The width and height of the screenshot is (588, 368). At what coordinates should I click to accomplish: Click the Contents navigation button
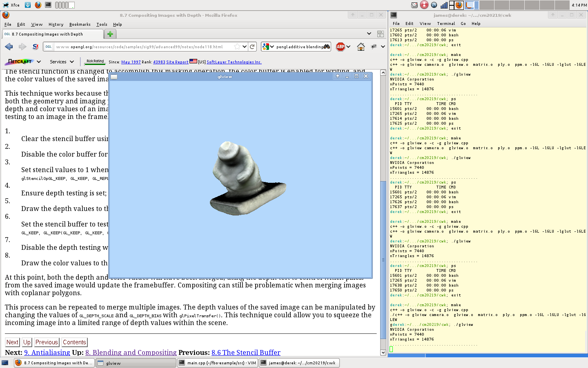[x=74, y=342]
